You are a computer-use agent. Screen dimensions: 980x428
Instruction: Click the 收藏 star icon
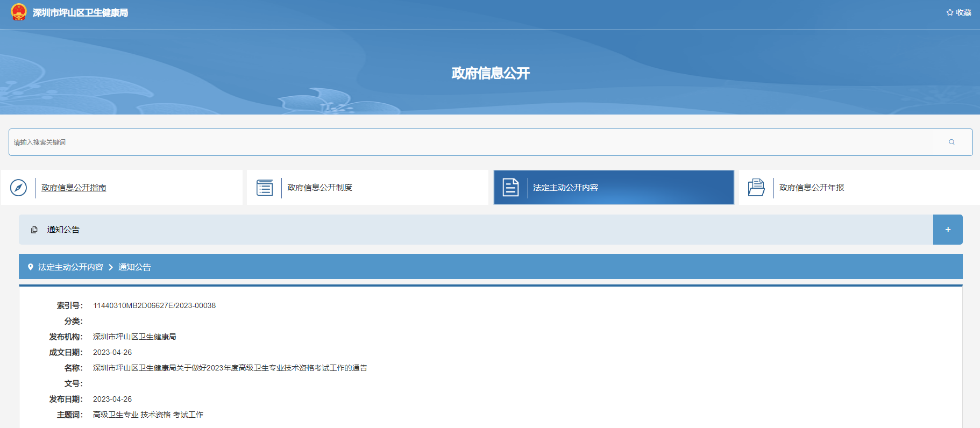(950, 12)
